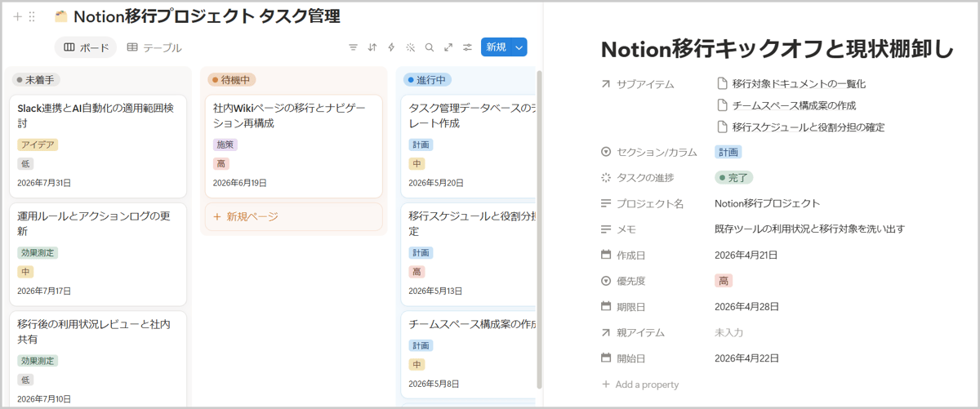Click the 未着手 column group header

click(36, 80)
